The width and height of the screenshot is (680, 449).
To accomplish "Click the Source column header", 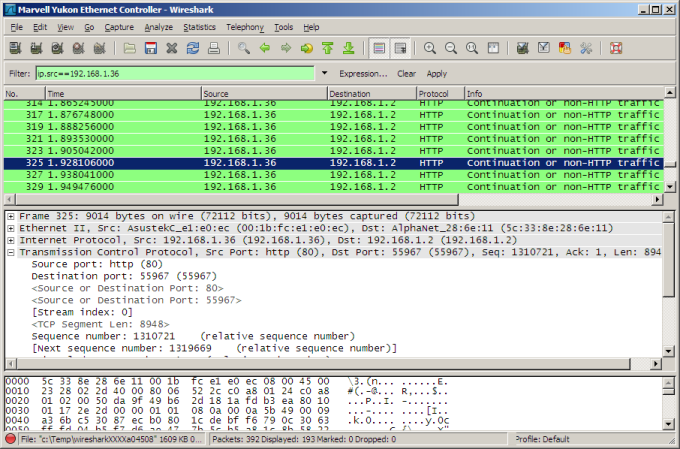I will click(x=265, y=94).
